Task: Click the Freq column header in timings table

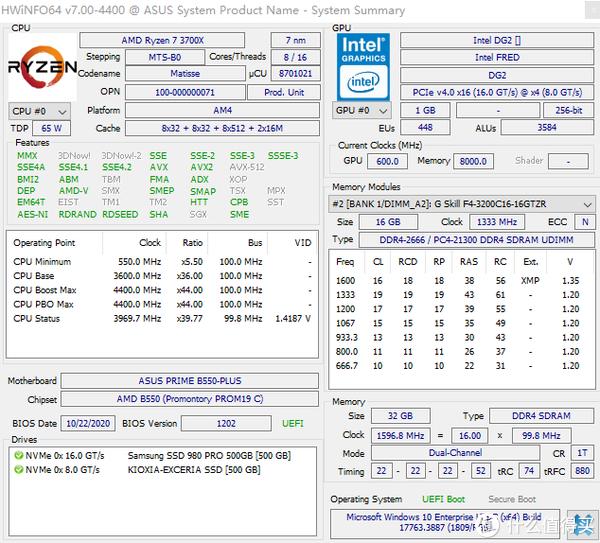Action: 345,262
